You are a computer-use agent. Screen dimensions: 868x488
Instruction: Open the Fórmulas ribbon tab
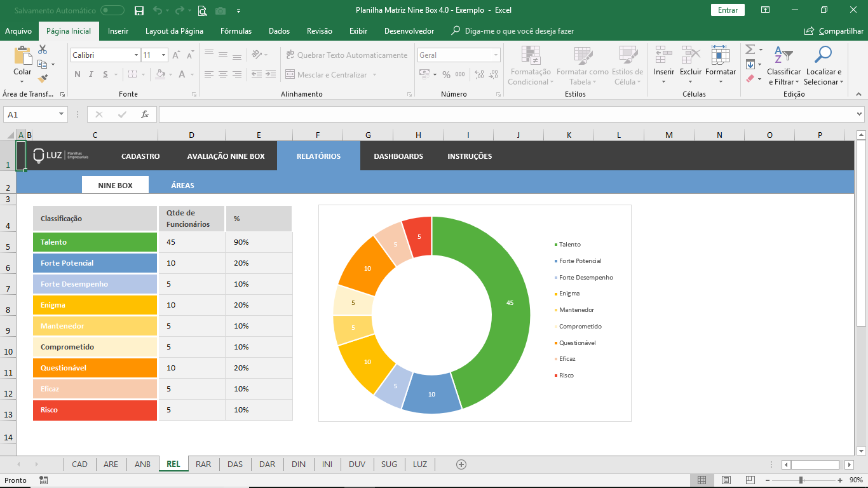pyautogui.click(x=236, y=31)
